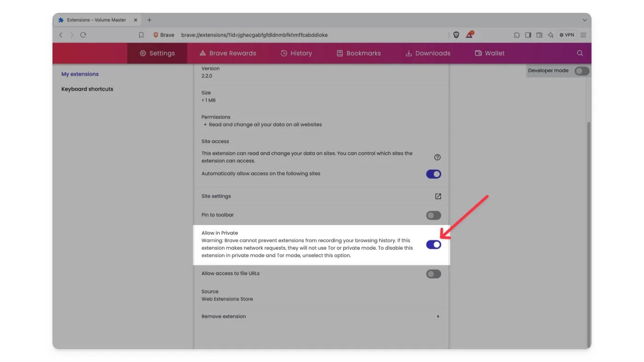Enable Allow access to file URLs
644x362 pixels.
point(434,274)
